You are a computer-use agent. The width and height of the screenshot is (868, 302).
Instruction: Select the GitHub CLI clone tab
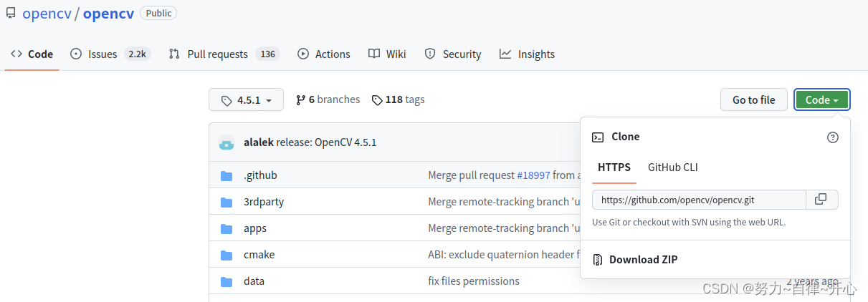click(x=672, y=167)
